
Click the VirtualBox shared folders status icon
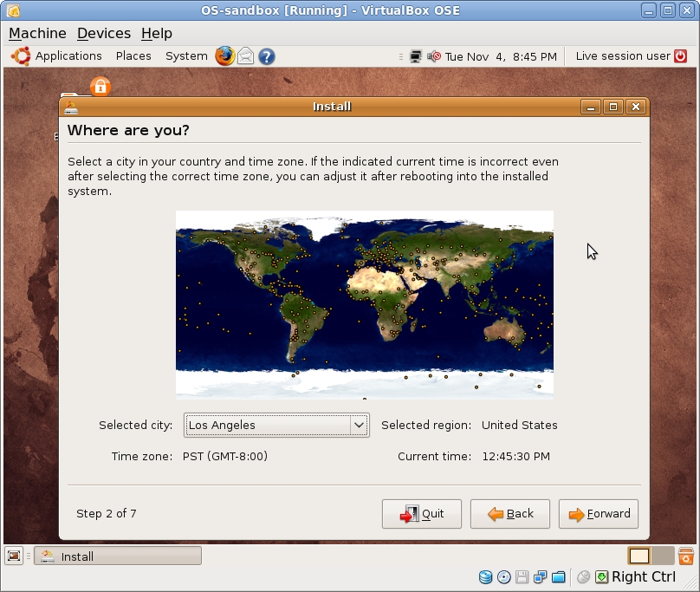pos(559,577)
